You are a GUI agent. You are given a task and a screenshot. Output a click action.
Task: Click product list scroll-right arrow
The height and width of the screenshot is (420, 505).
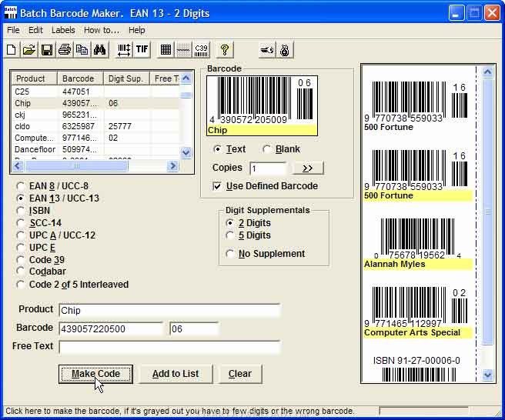pos(173,166)
